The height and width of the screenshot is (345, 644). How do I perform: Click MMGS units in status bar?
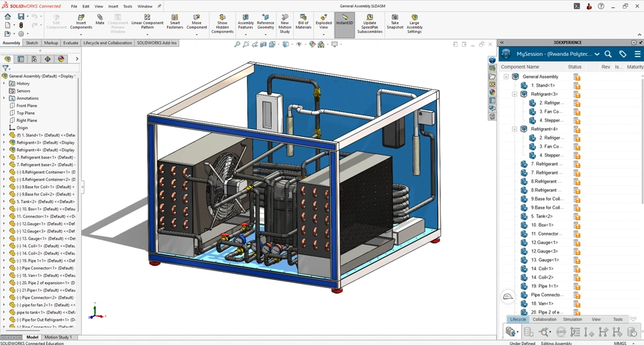(620, 343)
